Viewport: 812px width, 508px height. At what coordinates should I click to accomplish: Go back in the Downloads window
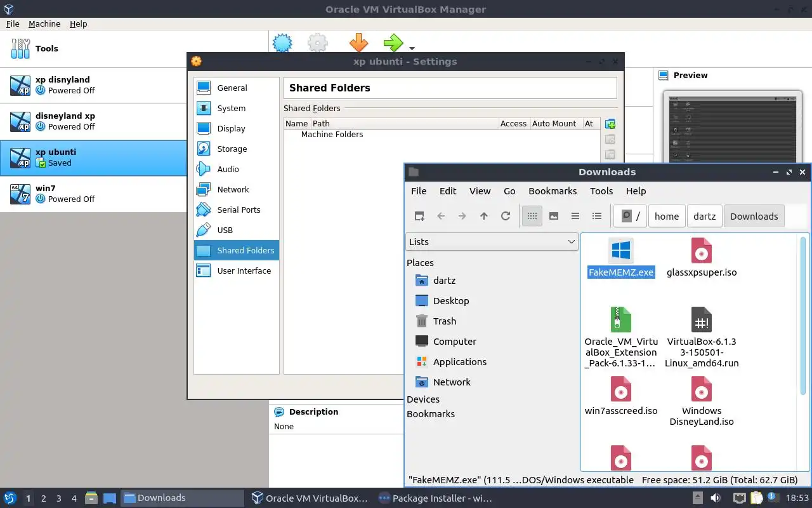click(441, 216)
